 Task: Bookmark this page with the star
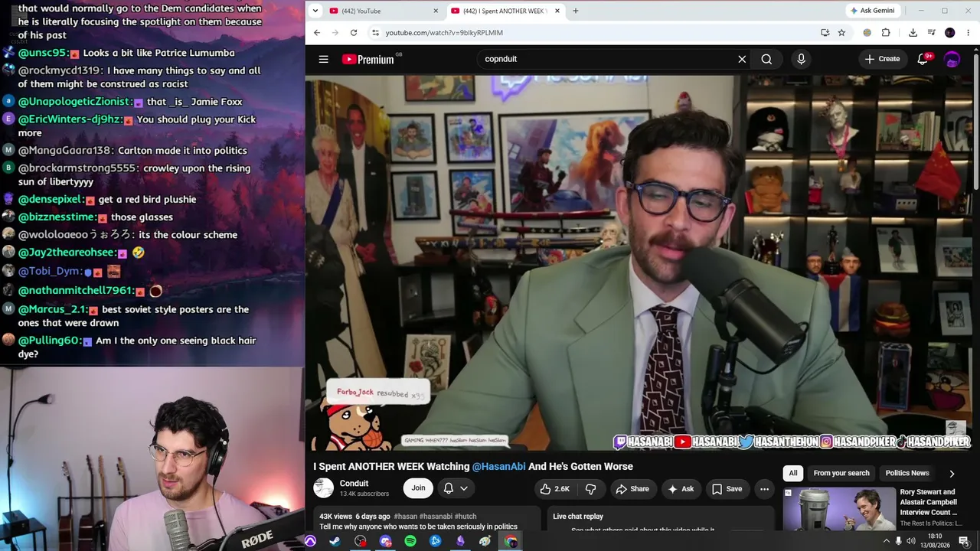[x=841, y=32]
